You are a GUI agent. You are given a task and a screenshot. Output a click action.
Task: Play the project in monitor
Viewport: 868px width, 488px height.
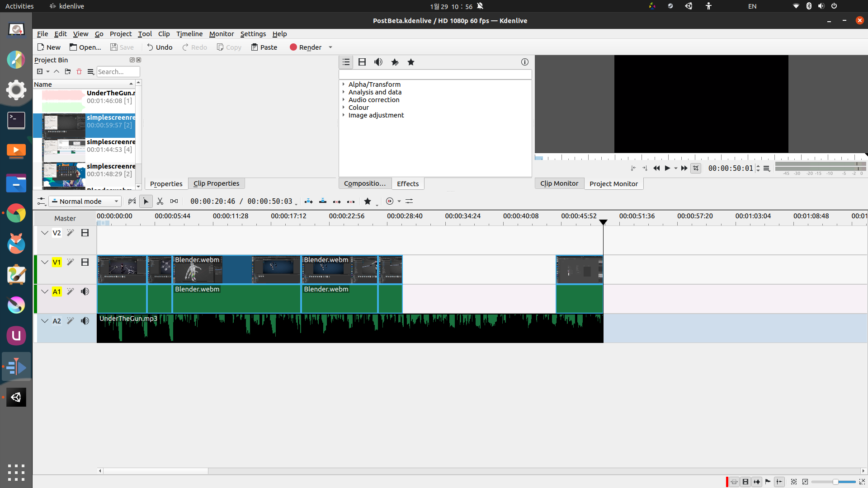(667, 168)
